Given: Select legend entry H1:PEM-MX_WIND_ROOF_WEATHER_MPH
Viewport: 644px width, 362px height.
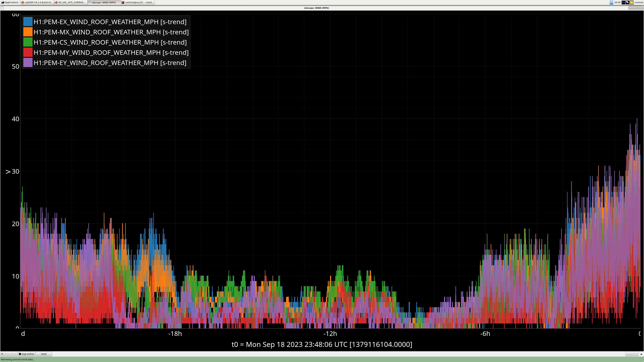Looking at the screenshot, I should pos(111,32).
